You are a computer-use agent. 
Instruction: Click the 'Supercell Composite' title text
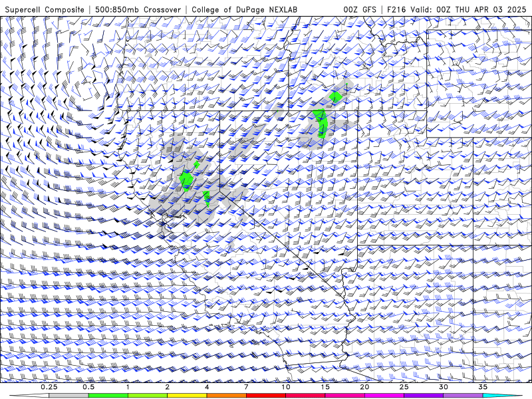coord(45,9)
